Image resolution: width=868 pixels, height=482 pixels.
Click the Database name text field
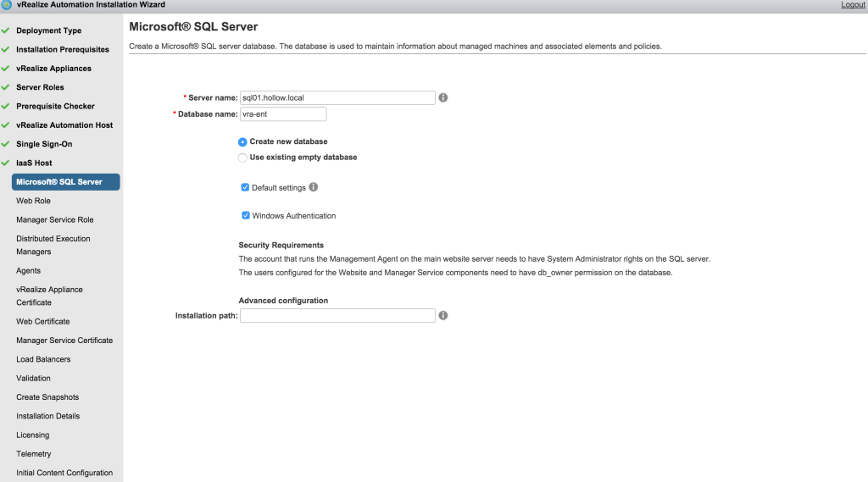click(x=283, y=114)
